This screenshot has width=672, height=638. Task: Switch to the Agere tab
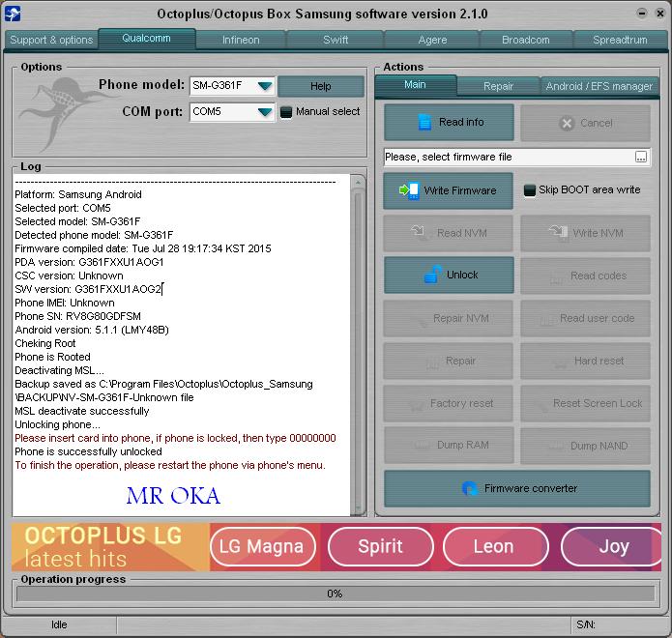coord(432,40)
